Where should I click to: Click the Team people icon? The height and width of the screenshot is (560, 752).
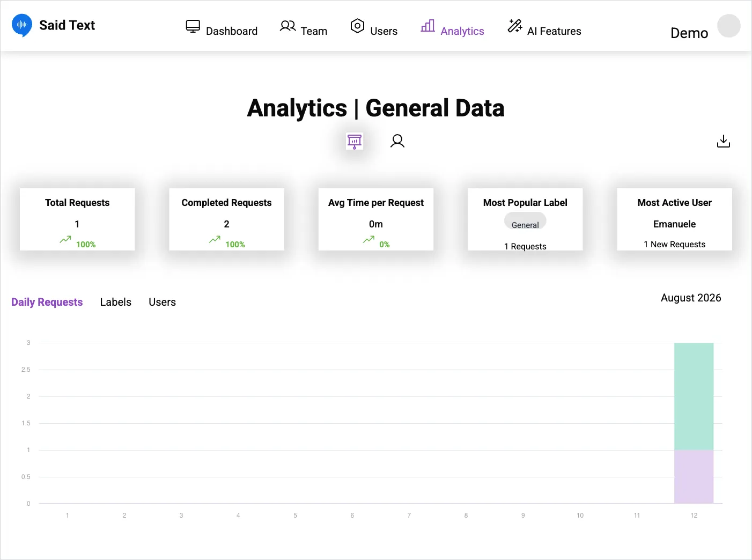point(288,26)
